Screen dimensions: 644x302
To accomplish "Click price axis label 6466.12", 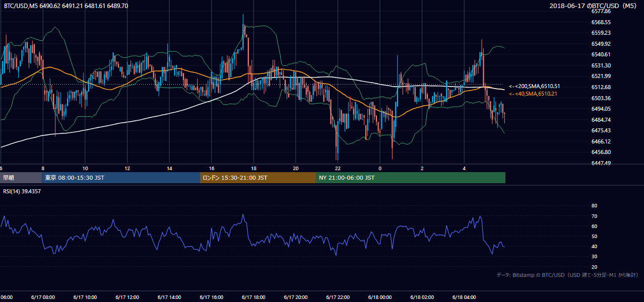I will [x=601, y=141].
